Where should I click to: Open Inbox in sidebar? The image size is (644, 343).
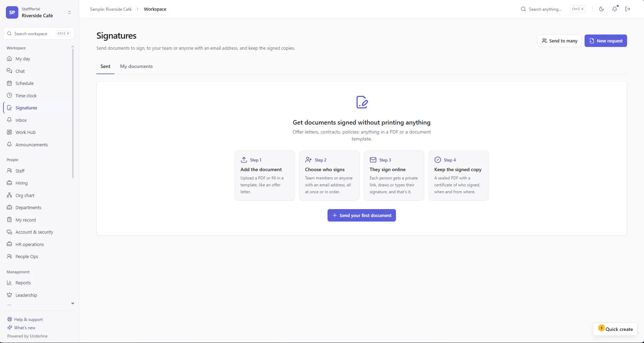tap(37, 120)
